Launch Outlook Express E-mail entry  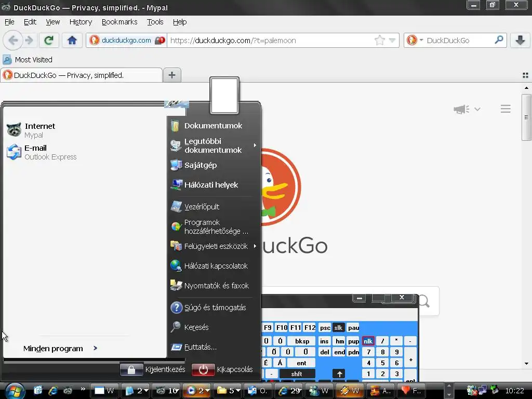tap(42, 152)
